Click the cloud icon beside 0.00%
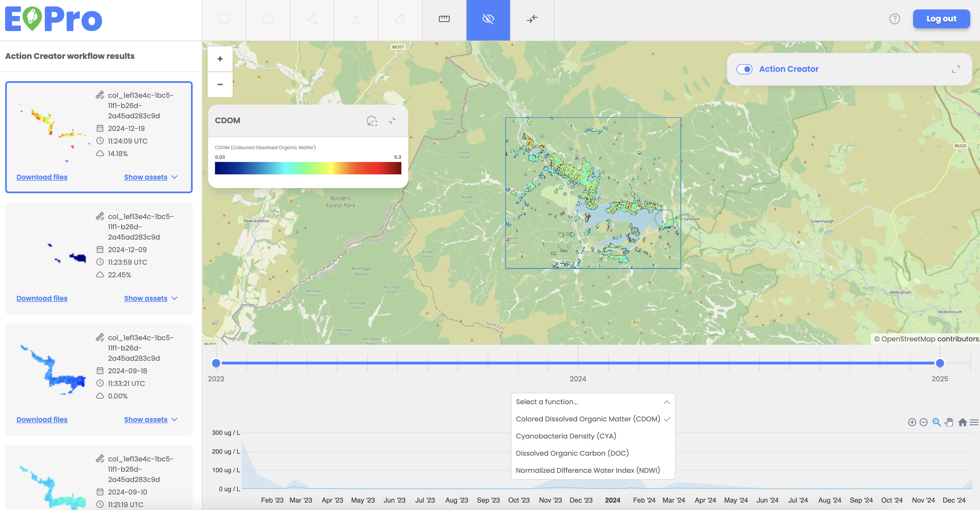980x510 pixels. [x=100, y=396]
